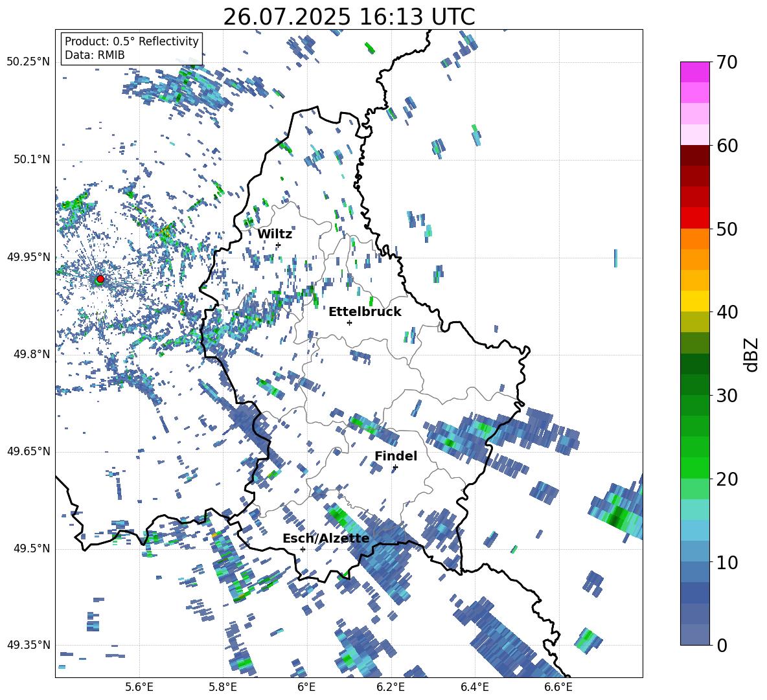Click the 30 colorbar tick label
Screen dimensions: 767x700
pos(727,396)
